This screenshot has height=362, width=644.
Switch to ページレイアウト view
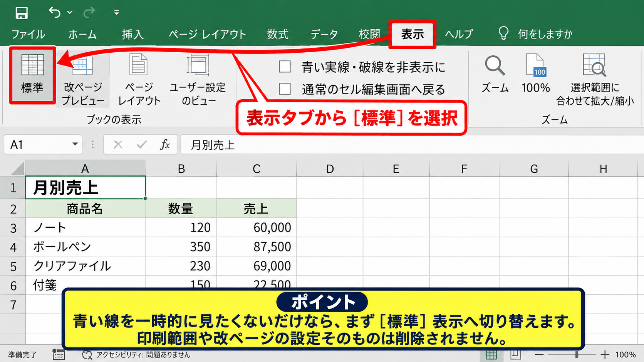(139, 80)
